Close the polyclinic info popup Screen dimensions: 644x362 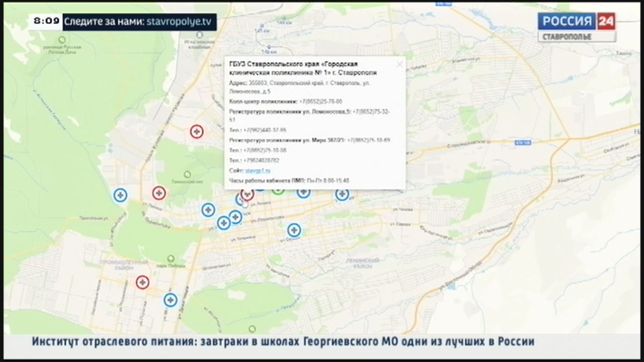pos(400,64)
